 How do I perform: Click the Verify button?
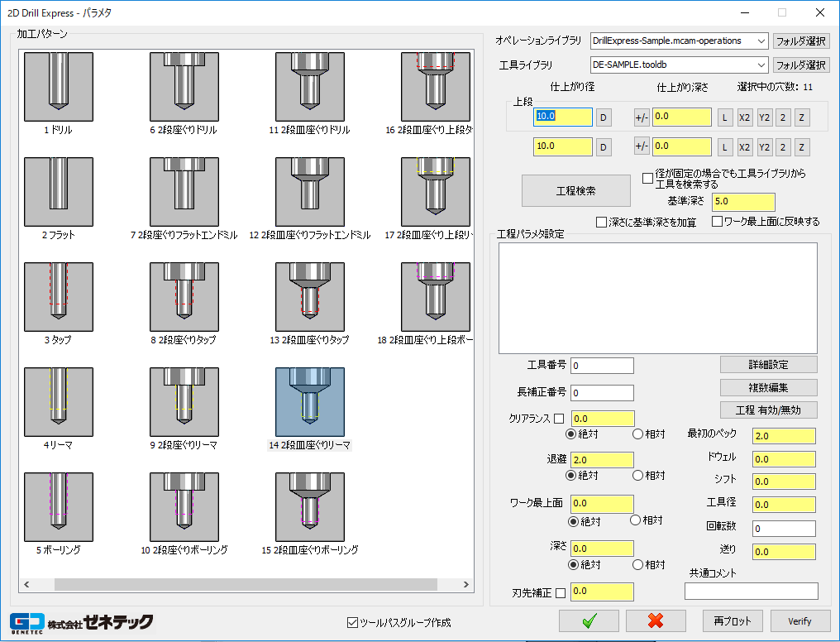[799, 620]
